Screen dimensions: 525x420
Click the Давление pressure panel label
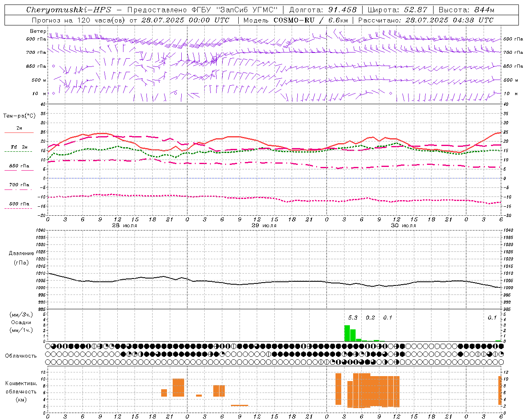point(21,253)
